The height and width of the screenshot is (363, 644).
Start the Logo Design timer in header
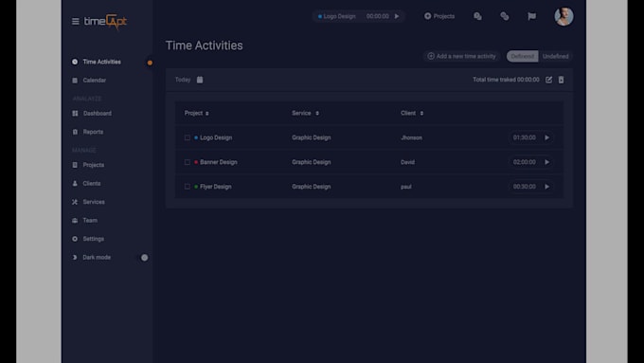[x=397, y=16]
